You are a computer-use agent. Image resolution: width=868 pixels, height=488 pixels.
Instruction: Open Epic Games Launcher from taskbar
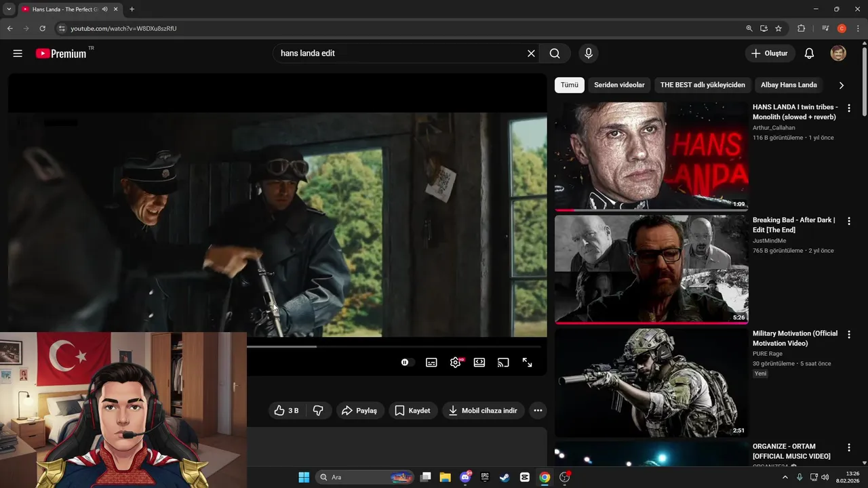coord(485,477)
